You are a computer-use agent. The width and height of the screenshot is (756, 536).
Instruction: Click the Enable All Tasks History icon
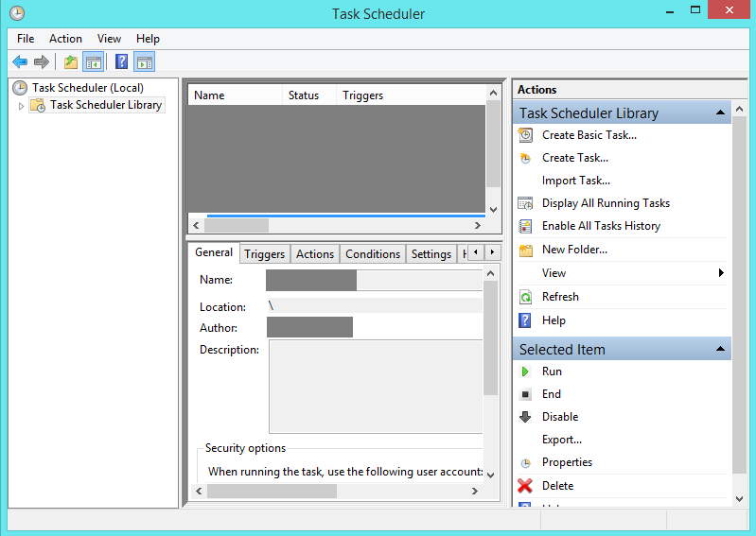[525, 226]
